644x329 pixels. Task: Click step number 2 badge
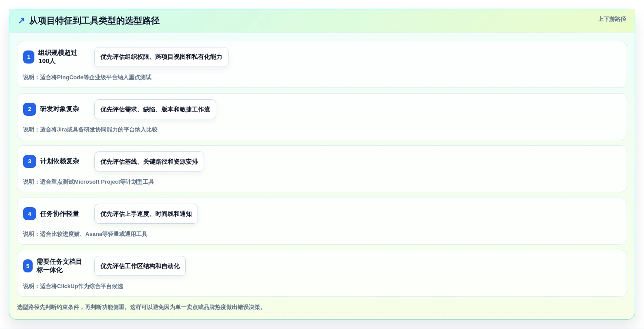pyautogui.click(x=30, y=109)
